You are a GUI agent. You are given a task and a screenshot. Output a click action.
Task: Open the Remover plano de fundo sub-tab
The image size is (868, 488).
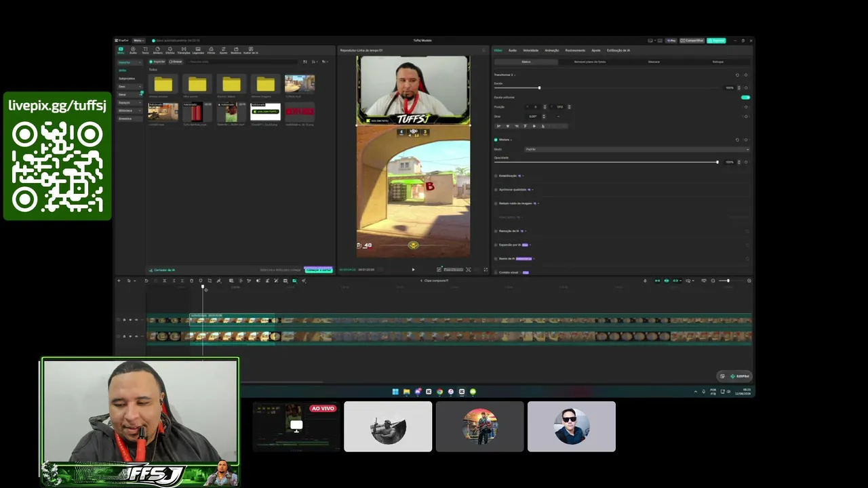[x=590, y=62]
